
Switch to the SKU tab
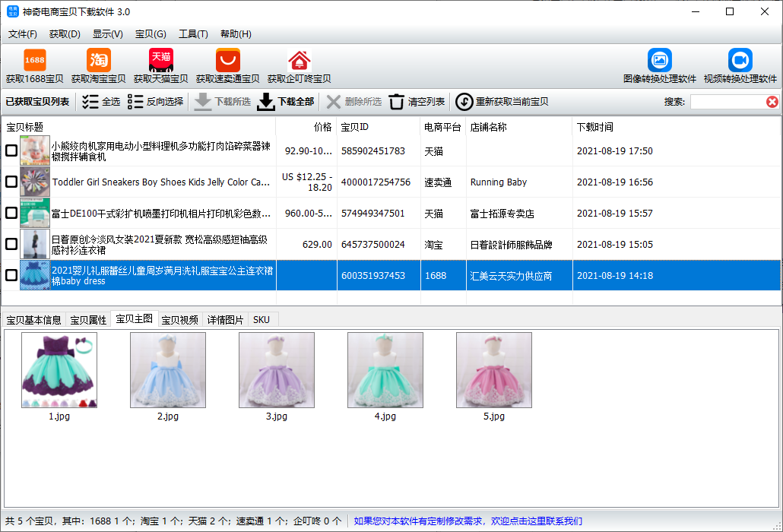click(x=262, y=320)
